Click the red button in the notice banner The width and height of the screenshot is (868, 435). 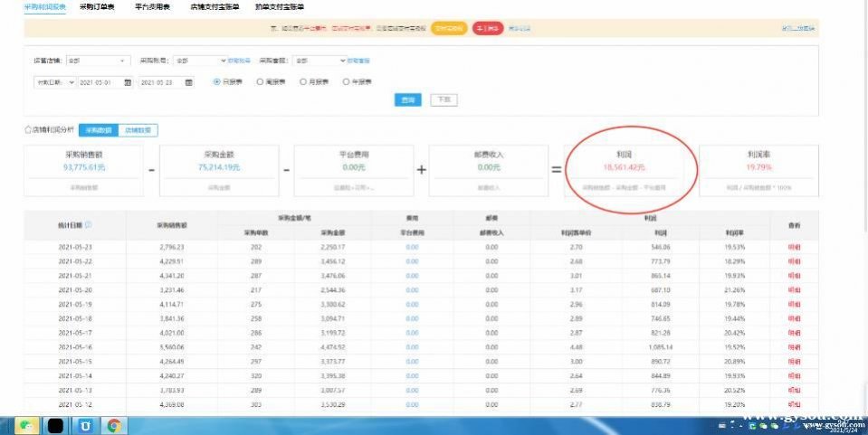pyautogui.click(x=488, y=28)
